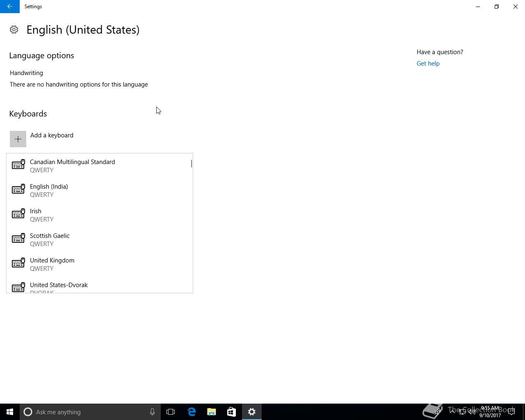This screenshot has height=420, width=525.
Task: Click the no handwriting options message
Action: pos(79,84)
